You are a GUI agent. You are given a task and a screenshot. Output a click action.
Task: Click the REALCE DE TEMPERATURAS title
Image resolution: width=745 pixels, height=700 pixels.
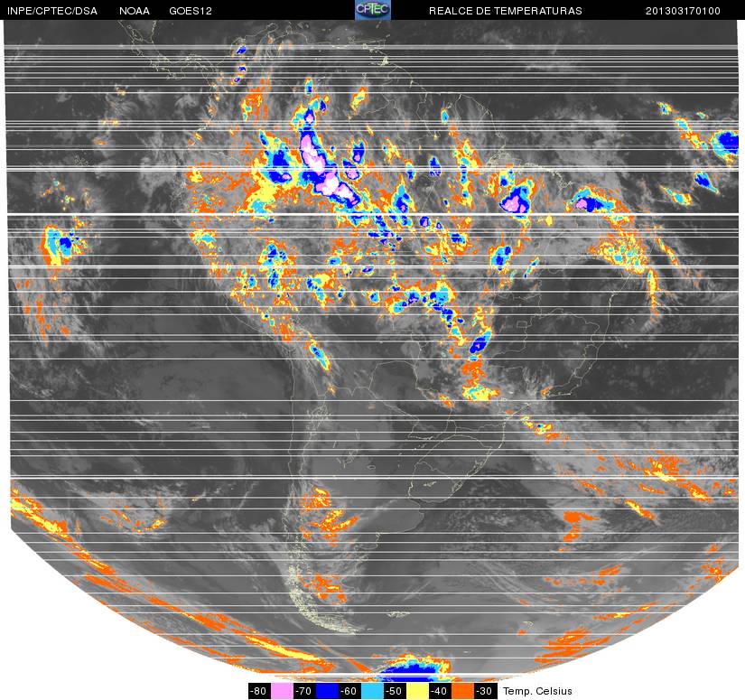click(506, 11)
